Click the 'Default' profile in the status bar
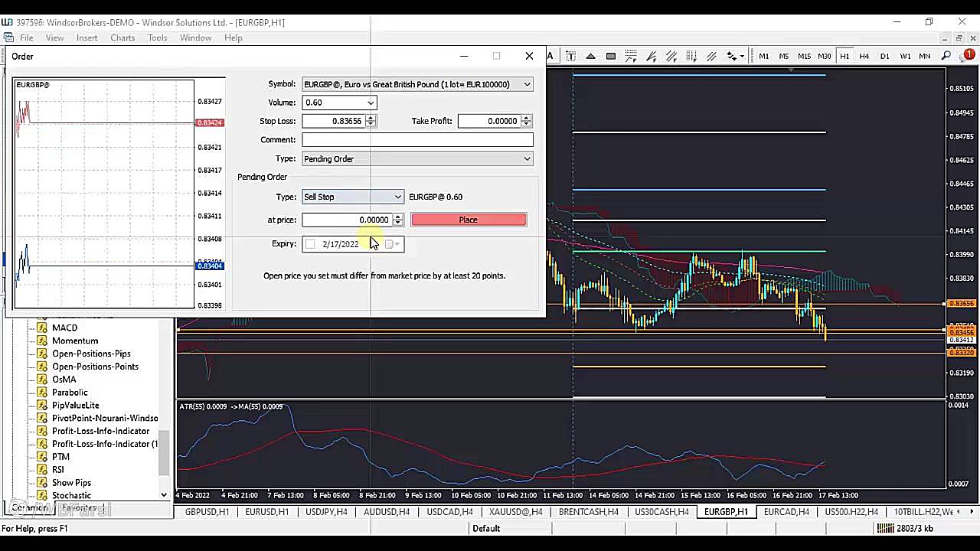The height and width of the screenshot is (551, 980). (486, 528)
